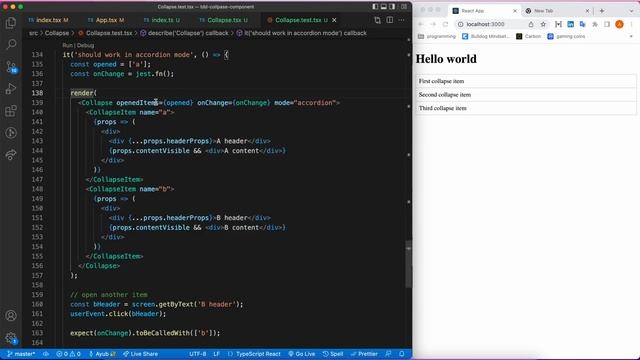This screenshot has width=640, height=360.
Task: Switch to index.tsx M tab
Action: 48,20
